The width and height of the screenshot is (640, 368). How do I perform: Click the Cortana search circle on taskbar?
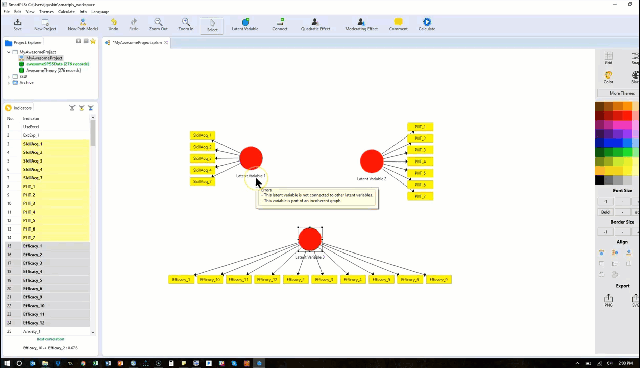click(x=19, y=363)
